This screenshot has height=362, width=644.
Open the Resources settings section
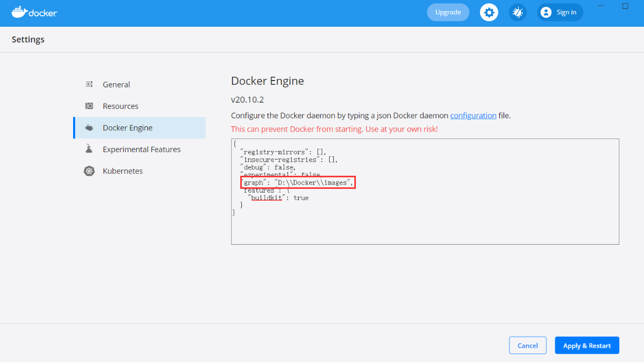(139, 106)
